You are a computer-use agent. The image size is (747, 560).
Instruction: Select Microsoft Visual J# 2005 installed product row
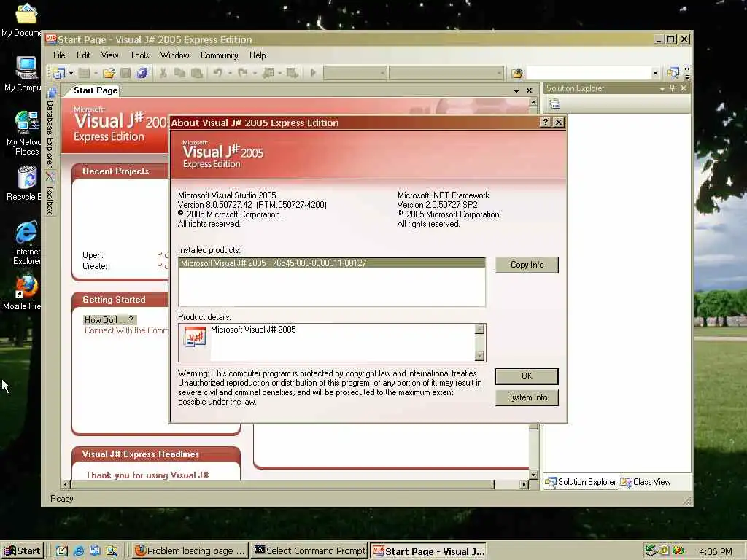pyautogui.click(x=332, y=262)
